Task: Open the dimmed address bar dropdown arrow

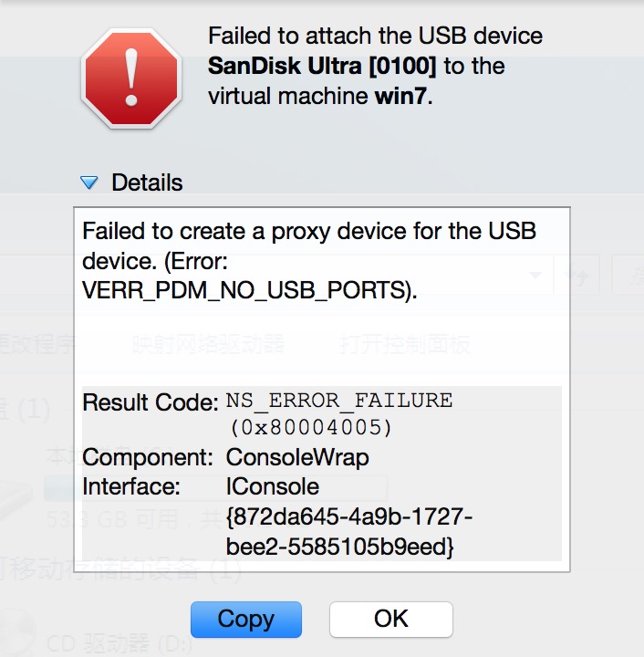Action: point(536,275)
